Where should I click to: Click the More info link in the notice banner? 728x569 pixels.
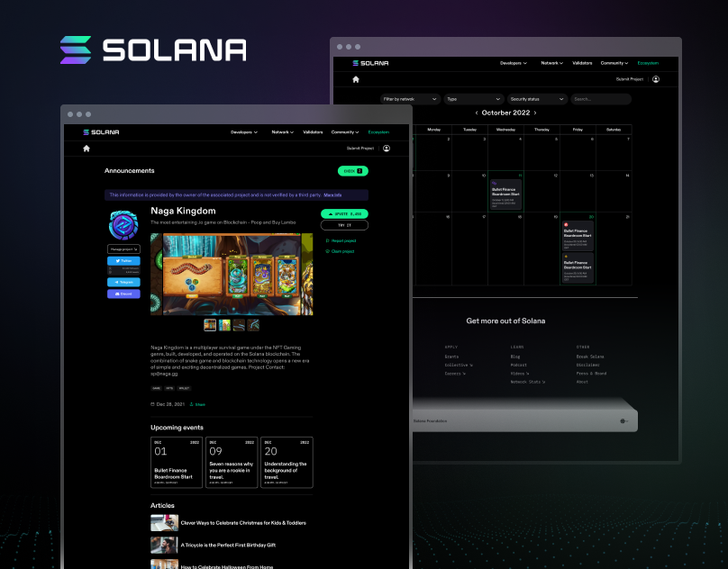coord(332,195)
